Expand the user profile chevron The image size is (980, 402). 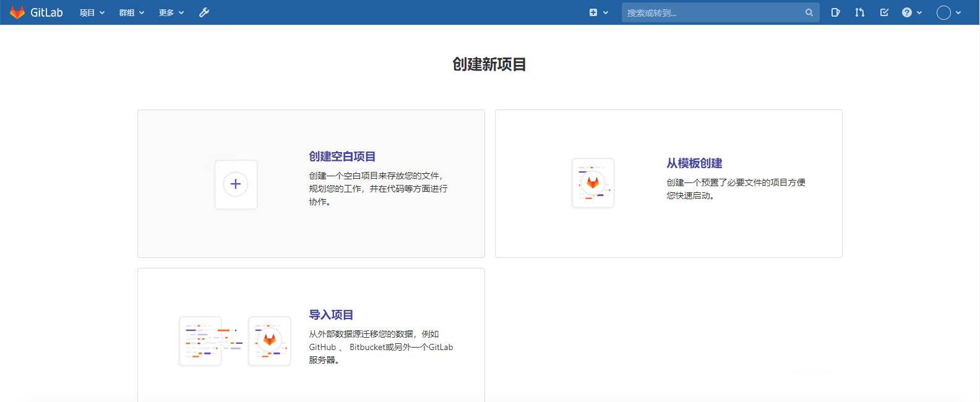point(958,12)
